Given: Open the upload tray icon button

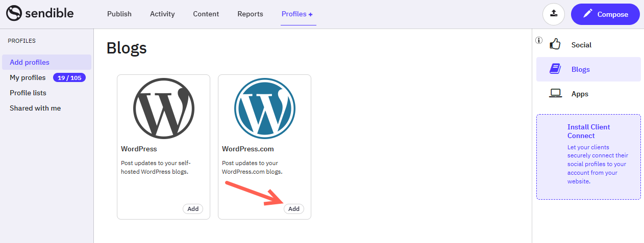Looking at the screenshot, I should [553, 14].
